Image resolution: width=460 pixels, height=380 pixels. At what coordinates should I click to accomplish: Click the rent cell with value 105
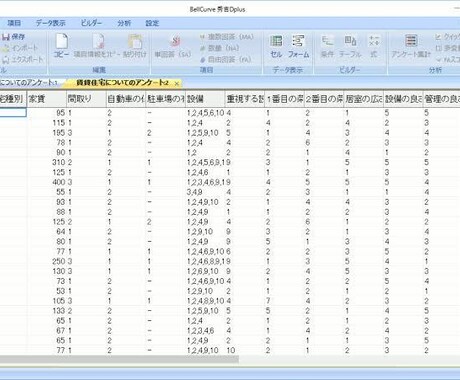pos(47,301)
